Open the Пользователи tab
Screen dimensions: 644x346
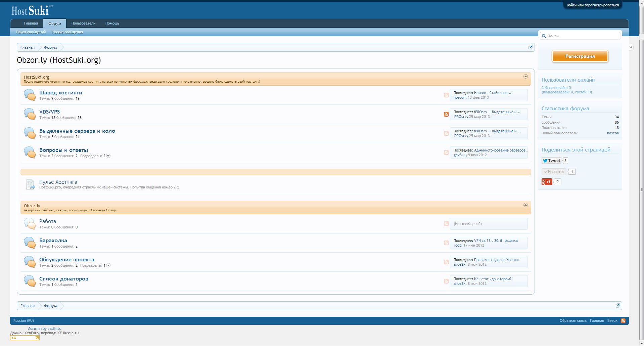pos(83,24)
